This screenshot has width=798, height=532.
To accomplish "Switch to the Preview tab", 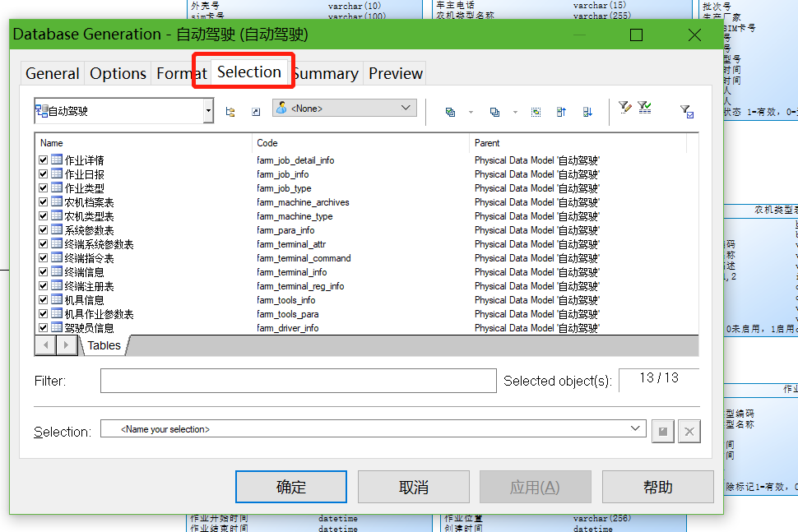I will 395,73.
